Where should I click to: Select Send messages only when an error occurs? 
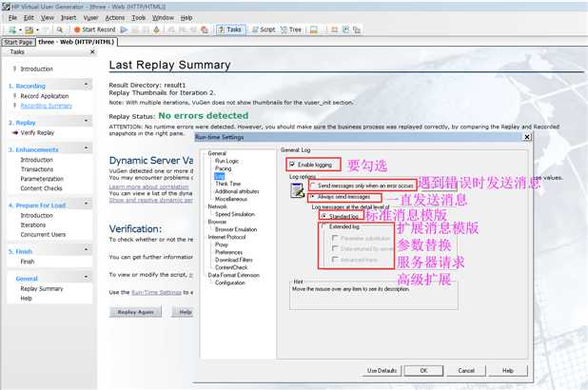(312, 185)
